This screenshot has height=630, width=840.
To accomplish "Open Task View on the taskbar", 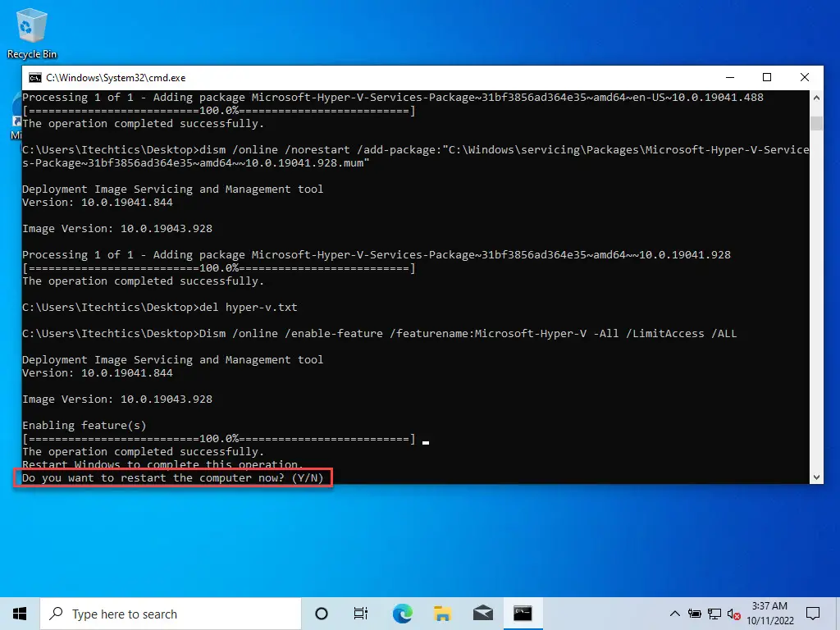I will pyautogui.click(x=361, y=614).
